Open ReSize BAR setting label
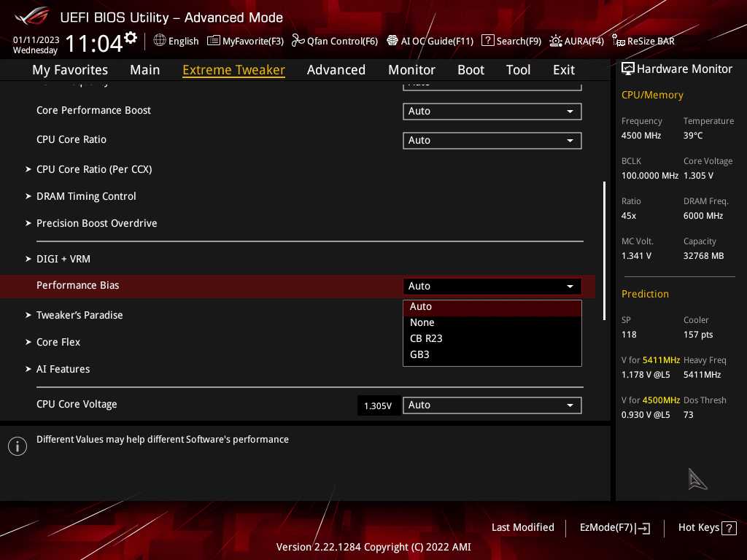 point(651,41)
